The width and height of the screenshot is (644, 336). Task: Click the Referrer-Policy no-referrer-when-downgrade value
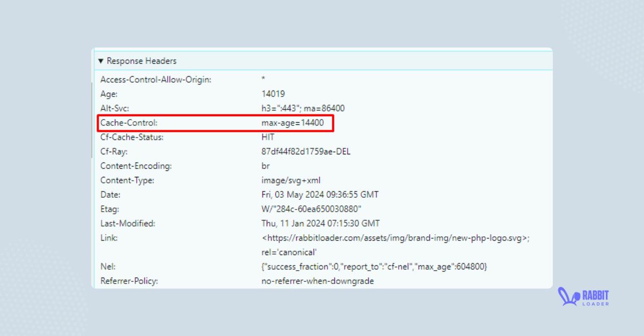coord(317,281)
